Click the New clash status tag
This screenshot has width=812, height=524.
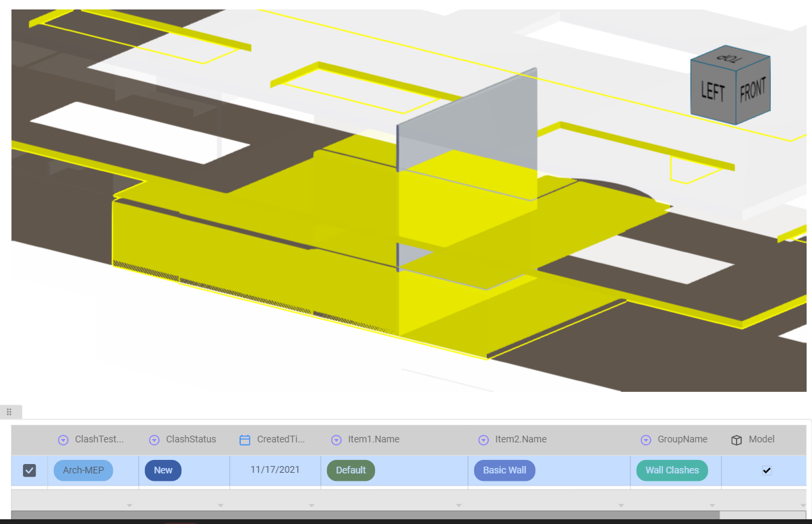coord(163,470)
